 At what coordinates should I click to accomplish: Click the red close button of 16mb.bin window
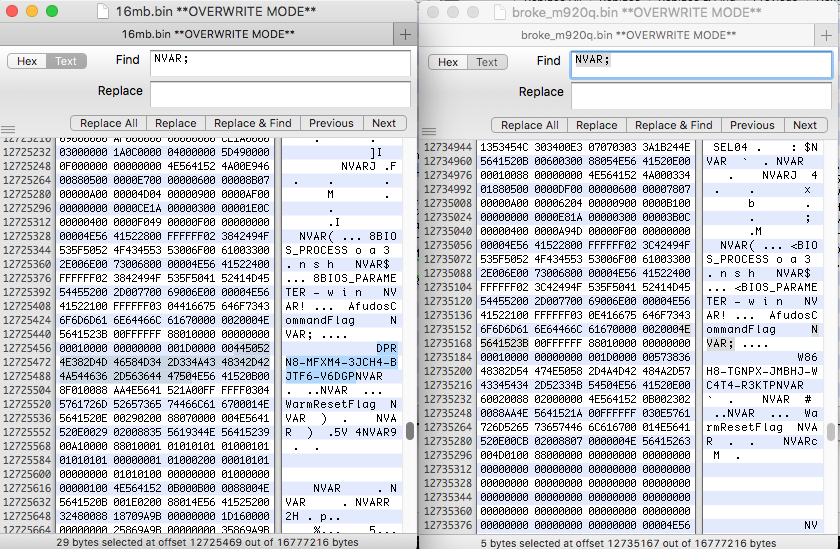click(x=11, y=11)
